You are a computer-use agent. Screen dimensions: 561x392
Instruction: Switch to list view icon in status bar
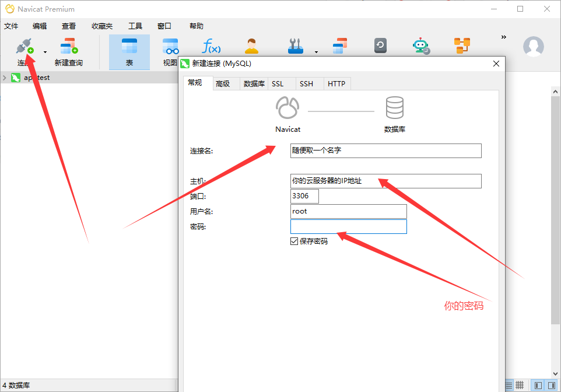tap(509, 385)
